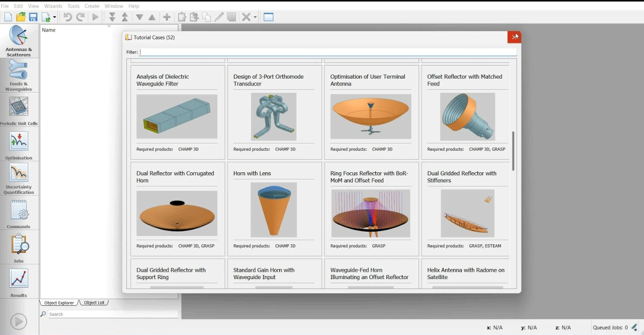
Task: Open Analysis of Dielectric Waveguide Filter thumbnail
Action: tap(177, 116)
